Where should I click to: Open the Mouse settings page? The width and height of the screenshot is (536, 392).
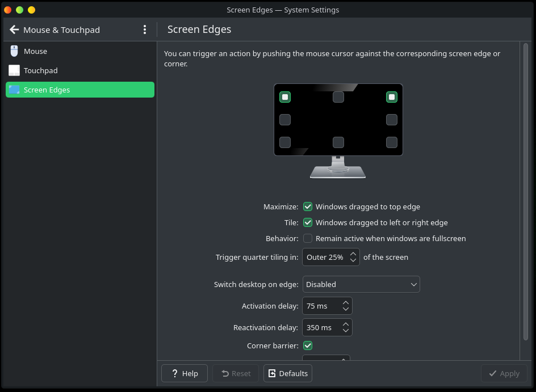(35, 51)
